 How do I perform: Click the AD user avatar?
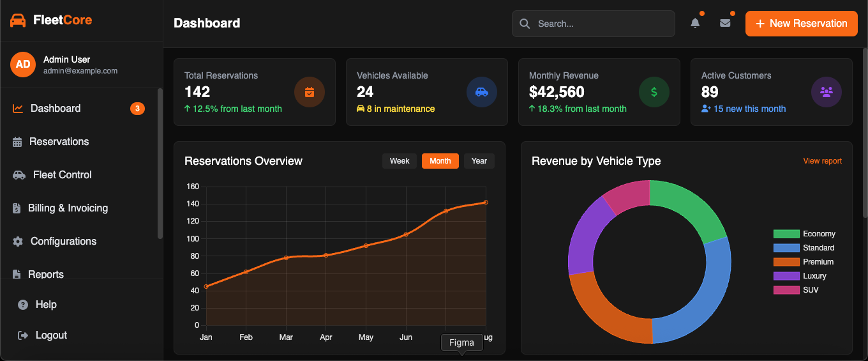23,65
